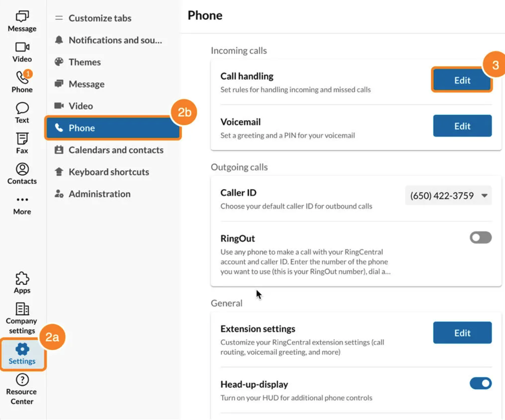Open Company settings from sidebar
505x420 pixels.
22,316
